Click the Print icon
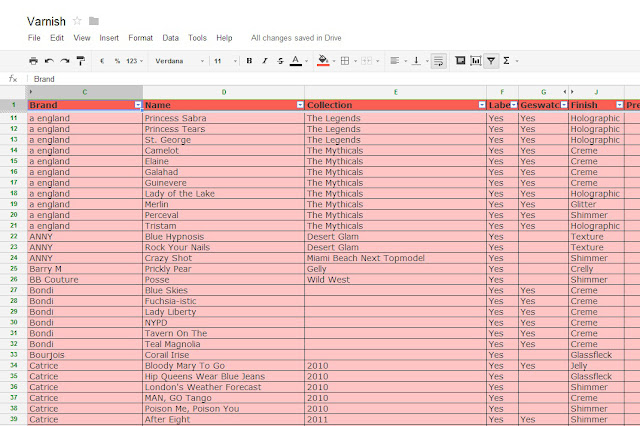This screenshot has height=426, width=640. pyautogui.click(x=33, y=61)
